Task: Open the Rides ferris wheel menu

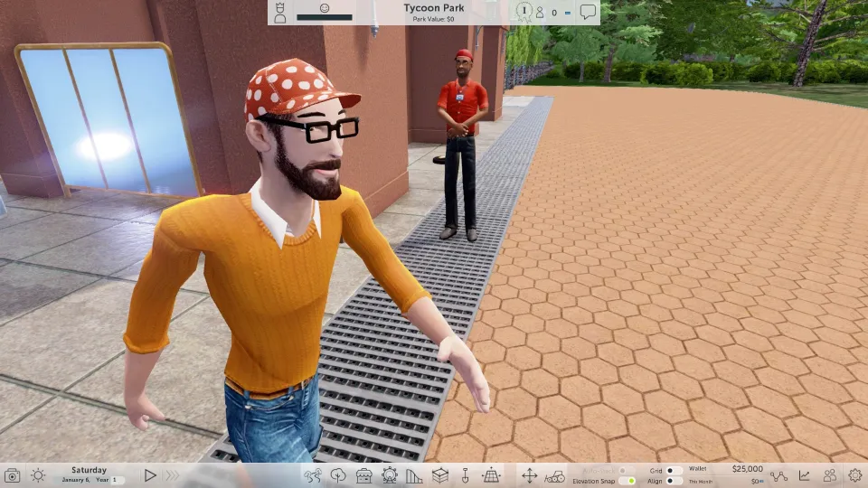Action: click(390, 475)
